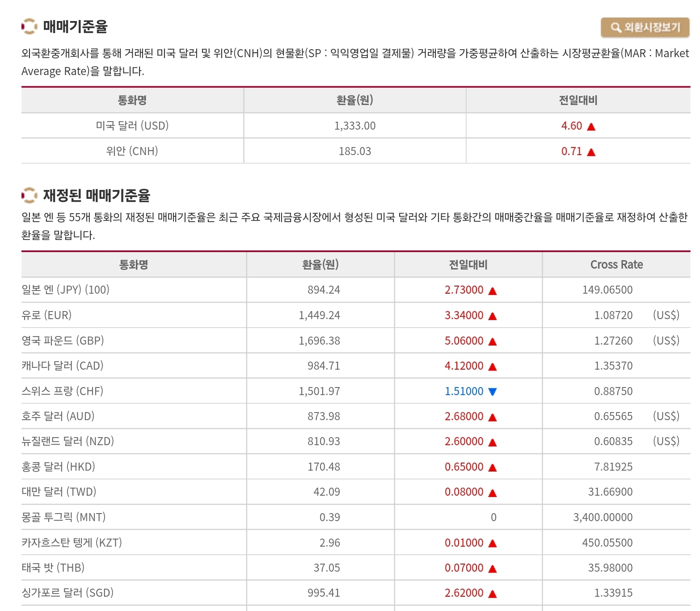This screenshot has width=700, height=611.
Task: Click the 홍콩 달러 (HKD) row label
Action: 59,467
